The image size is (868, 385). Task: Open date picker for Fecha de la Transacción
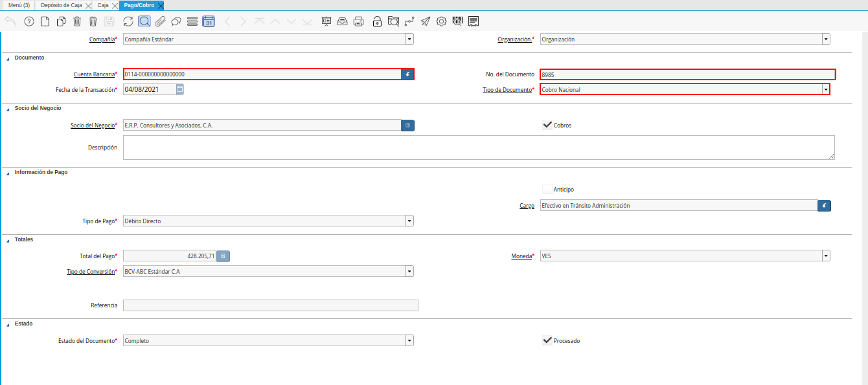pyautogui.click(x=180, y=89)
